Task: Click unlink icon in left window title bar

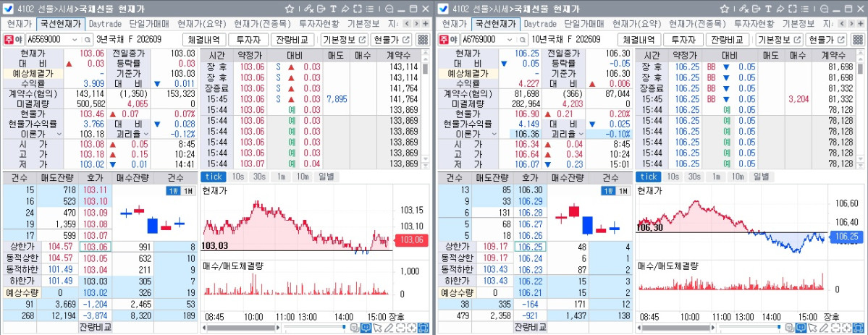Action: [309, 9]
